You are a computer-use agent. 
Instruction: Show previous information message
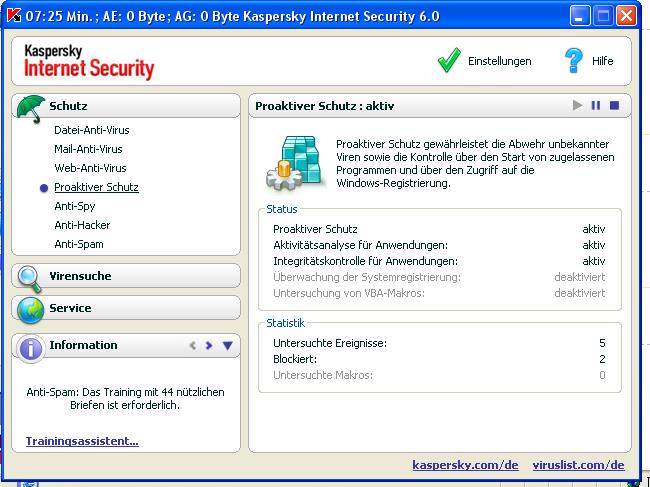[193, 346]
